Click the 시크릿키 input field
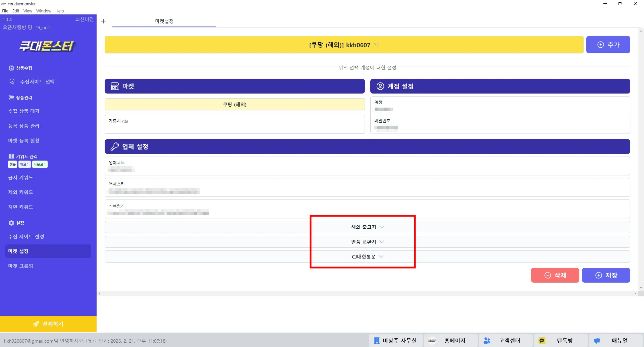644x347 pixels. coord(367,209)
